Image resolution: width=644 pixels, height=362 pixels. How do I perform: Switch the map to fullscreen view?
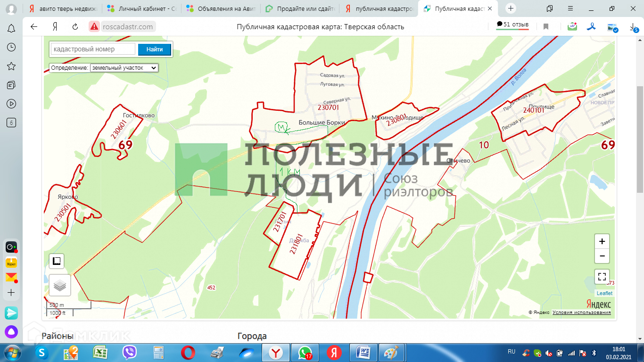point(602,277)
